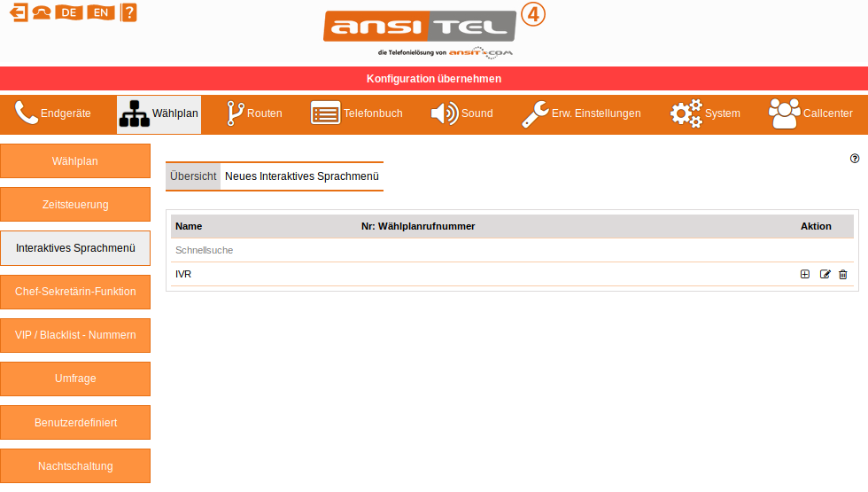Click the telephone icon in top bar

pyautogui.click(x=42, y=12)
